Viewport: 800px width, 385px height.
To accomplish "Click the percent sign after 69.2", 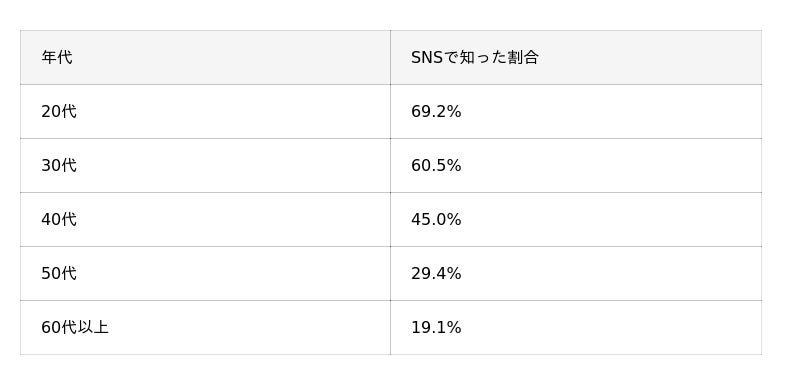I will click(454, 112).
